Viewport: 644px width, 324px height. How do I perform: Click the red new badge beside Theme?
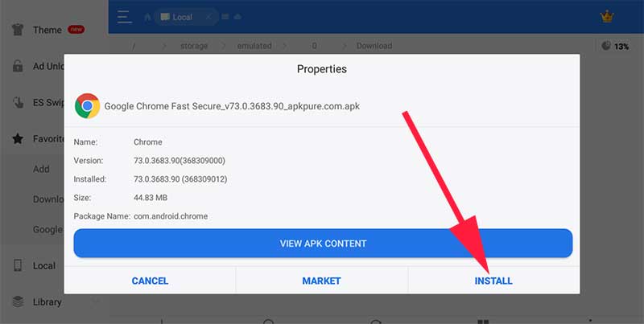pos(76,29)
